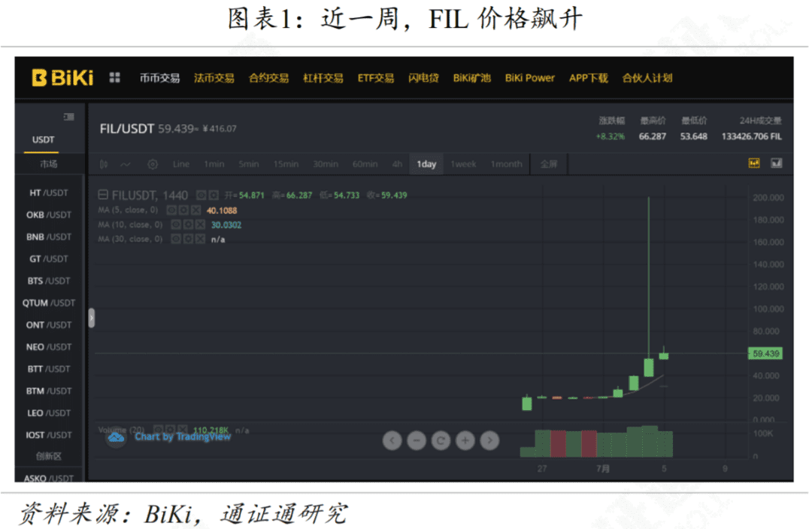Select the 4h interval
Image resolution: width=812 pixels, height=529 pixels.
click(x=397, y=164)
